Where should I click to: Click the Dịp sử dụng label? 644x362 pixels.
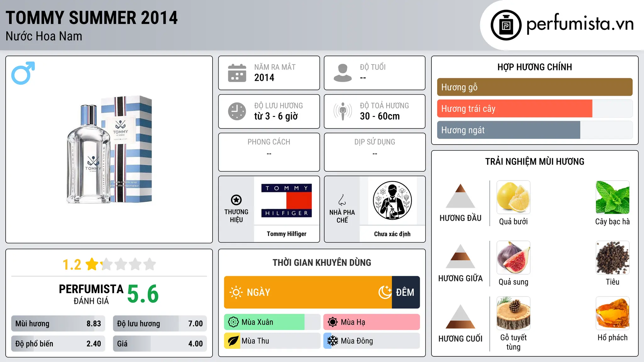(375, 142)
